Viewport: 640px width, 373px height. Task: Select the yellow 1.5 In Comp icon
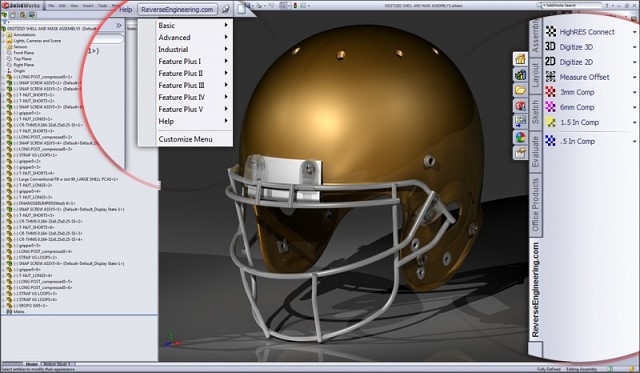551,122
